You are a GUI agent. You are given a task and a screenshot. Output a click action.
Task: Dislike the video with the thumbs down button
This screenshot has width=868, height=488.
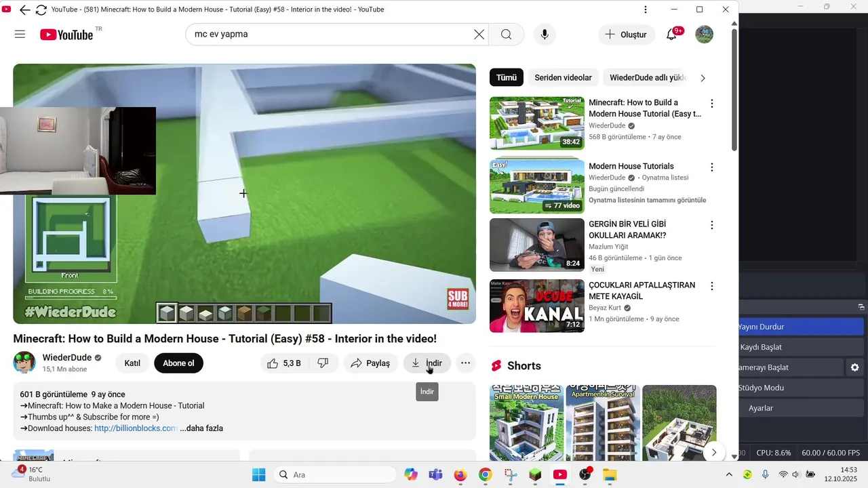pos(323,363)
